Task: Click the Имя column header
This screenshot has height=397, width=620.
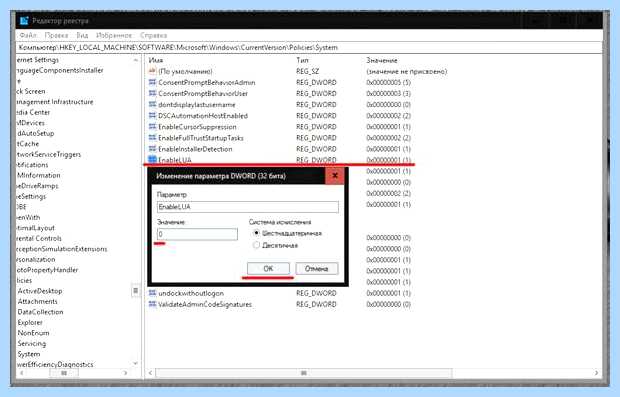Action: tap(156, 60)
